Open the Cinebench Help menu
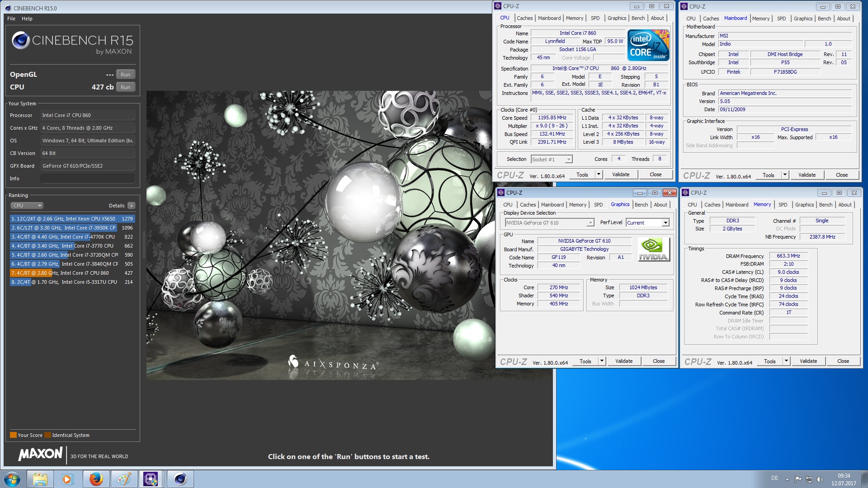Viewport: 868px width, 488px height. (x=27, y=19)
